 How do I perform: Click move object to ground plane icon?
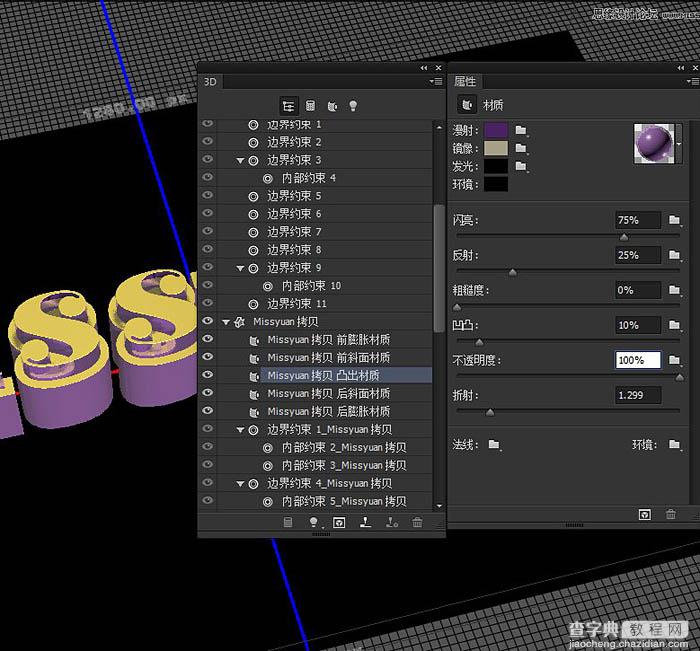(x=366, y=522)
